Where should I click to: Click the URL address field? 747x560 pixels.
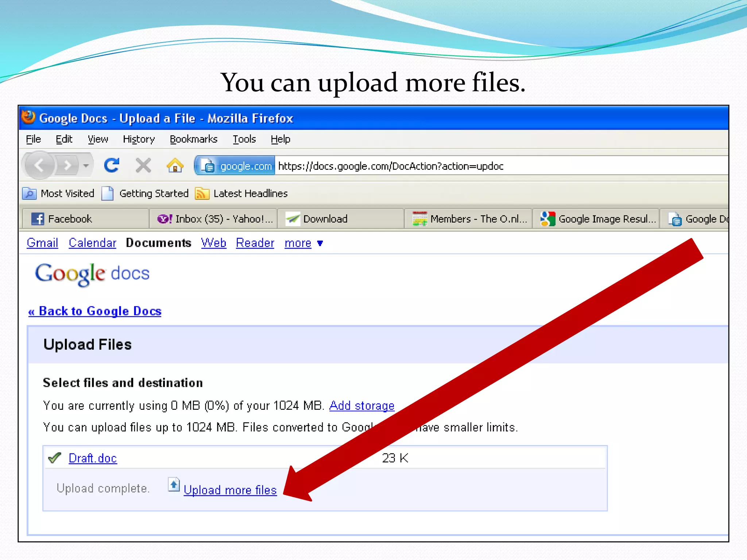[x=502, y=166]
